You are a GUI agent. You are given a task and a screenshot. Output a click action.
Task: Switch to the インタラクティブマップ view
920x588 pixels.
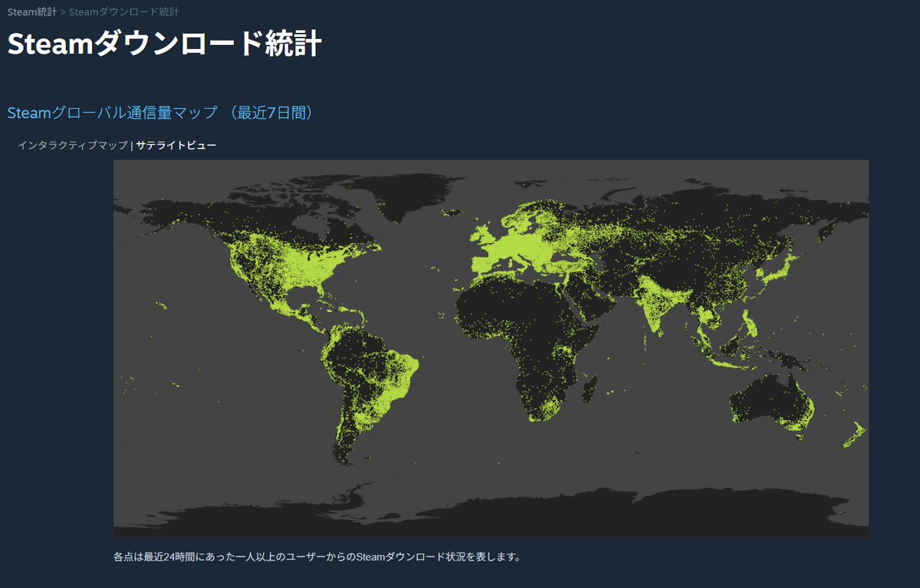tap(73, 145)
